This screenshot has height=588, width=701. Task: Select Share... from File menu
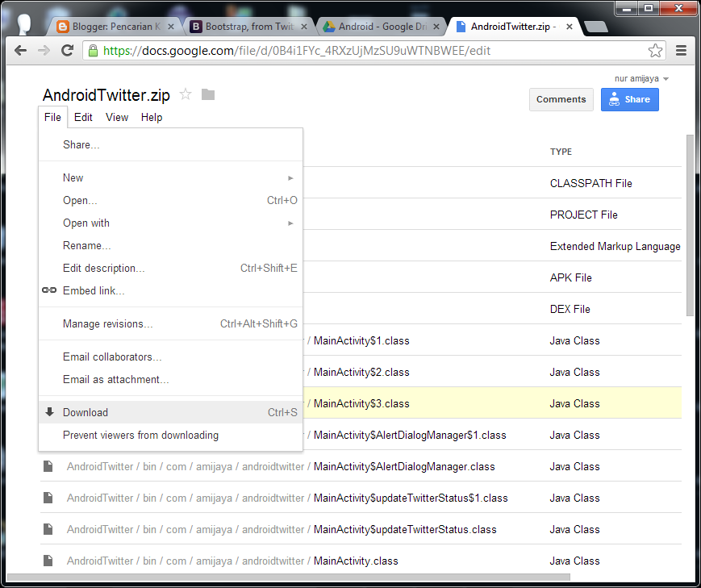[170, 144]
